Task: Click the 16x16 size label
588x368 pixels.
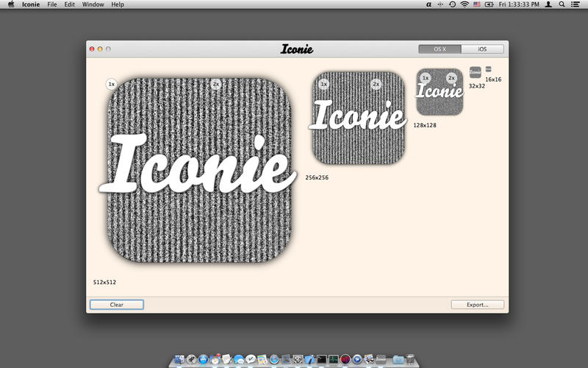Action: (493, 79)
